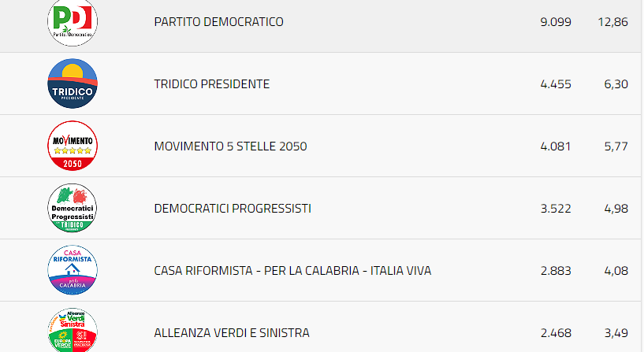Click the Partito Democratico party logo
This screenshot has width=644, height=352.
(x=73, y=22)
